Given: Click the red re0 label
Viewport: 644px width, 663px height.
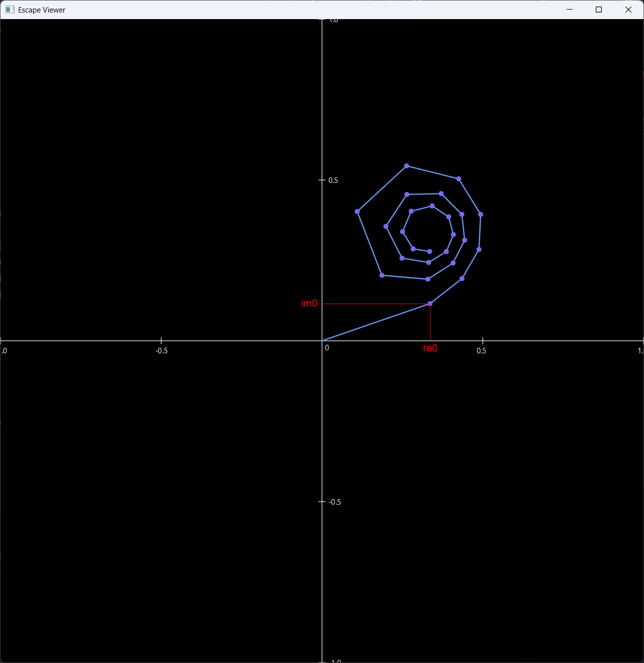Looking at the screenshot, I should [431, 348].
